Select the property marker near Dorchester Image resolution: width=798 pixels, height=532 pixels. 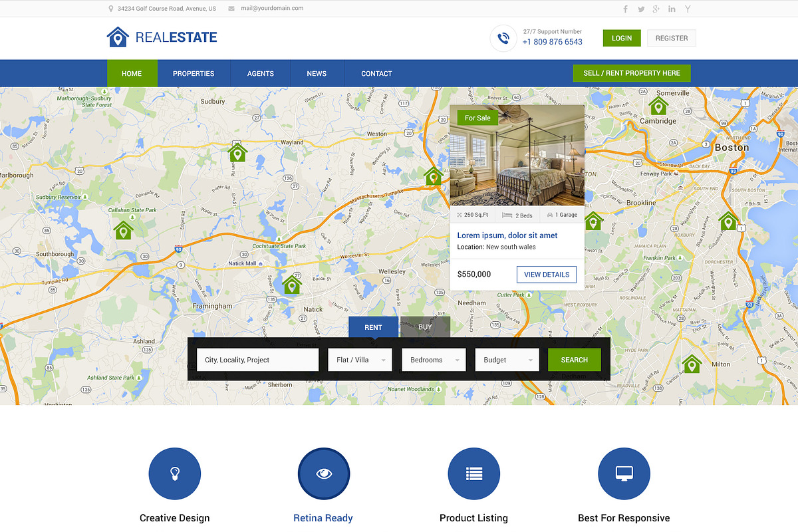pyautogui.click(x=728, y=221)
